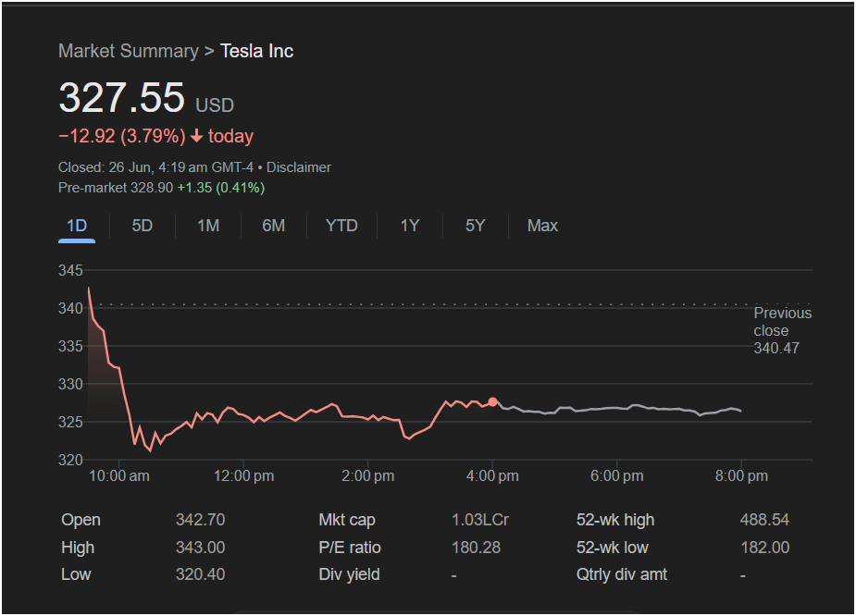
Task: Click the red down arrow icon beside today
Action: pos(196,137)
